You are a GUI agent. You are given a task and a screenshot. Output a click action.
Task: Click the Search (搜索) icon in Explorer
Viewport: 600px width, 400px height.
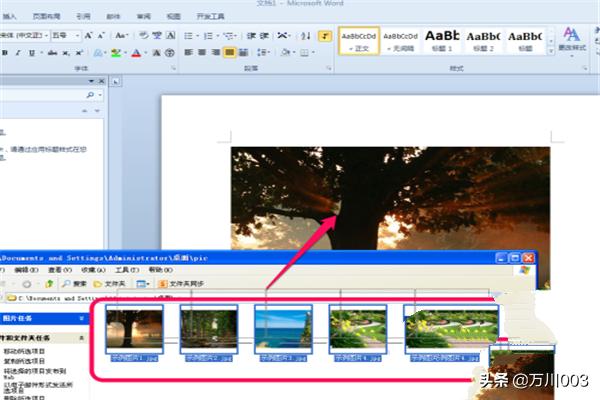click(x=73, y=284)
